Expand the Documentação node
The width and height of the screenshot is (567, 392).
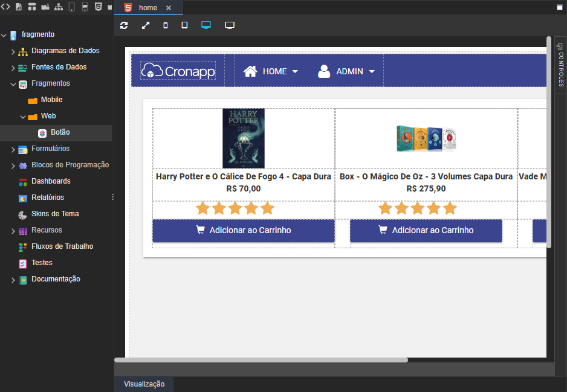coord(13,280)
